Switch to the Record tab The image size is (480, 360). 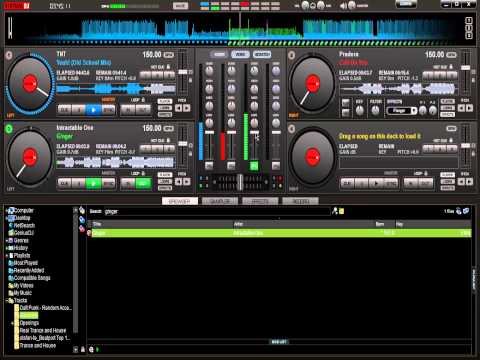tap(301, 201)
